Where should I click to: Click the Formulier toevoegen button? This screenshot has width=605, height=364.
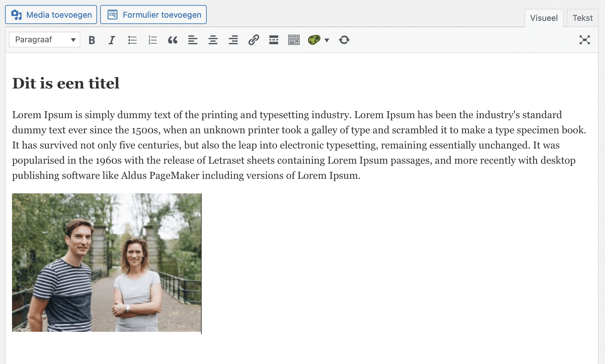tap(154, 15)
